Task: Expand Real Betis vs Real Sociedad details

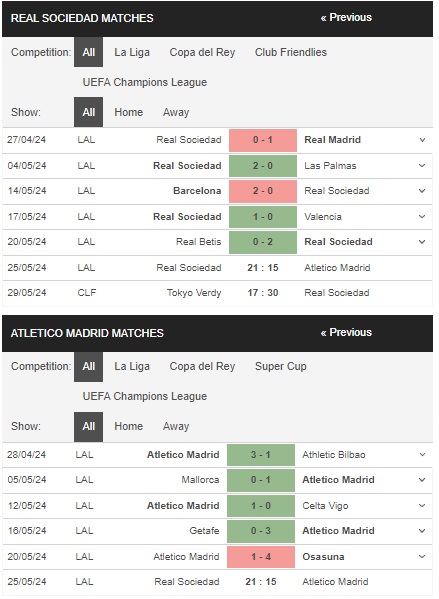Action: 422,242
